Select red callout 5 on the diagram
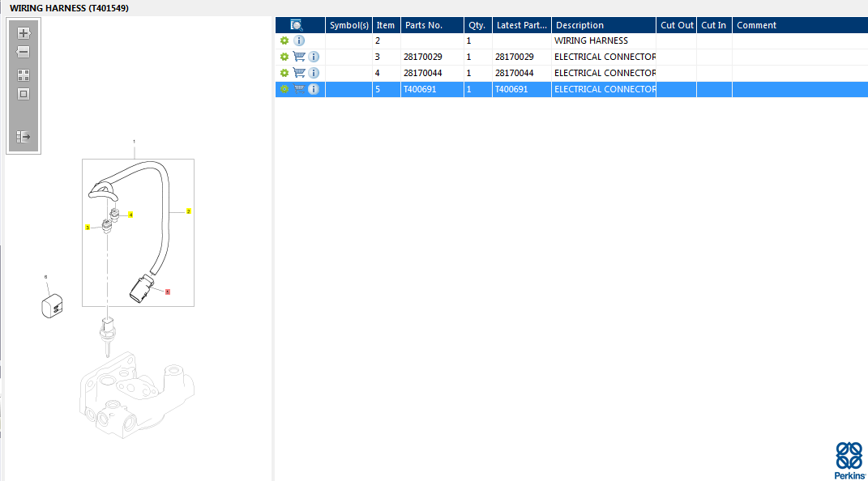868x481 pixels. [x=167, y=292]
